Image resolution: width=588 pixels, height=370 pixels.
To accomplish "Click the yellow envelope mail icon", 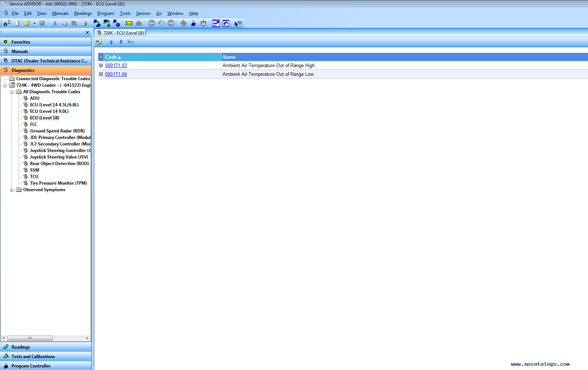I will 129,24.
